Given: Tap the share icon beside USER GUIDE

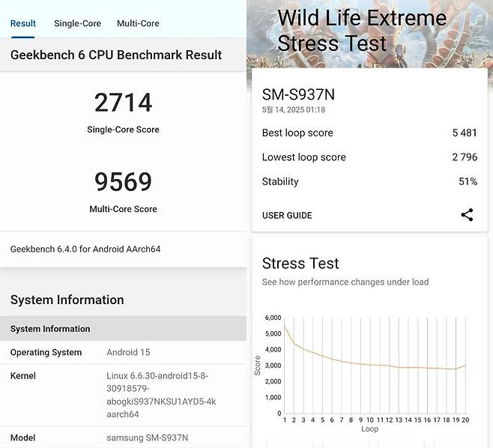Looking at the screenshot, I should click(x=467, y=215).
